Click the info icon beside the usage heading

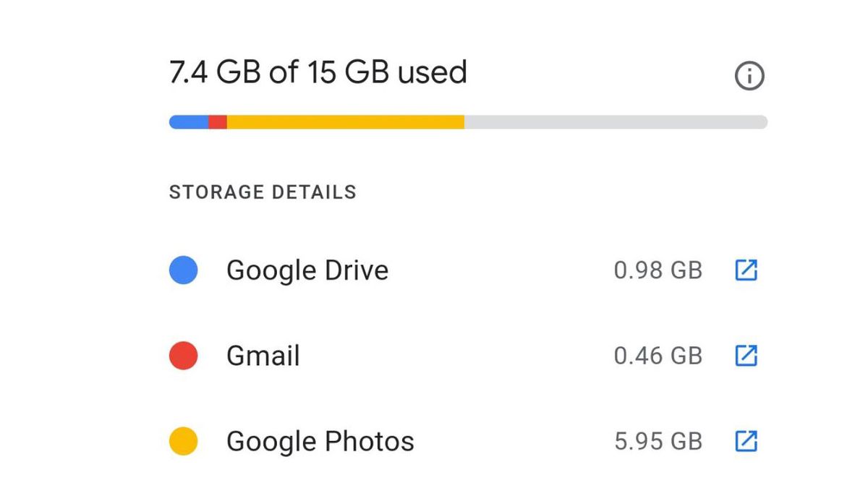coord(749,75)
